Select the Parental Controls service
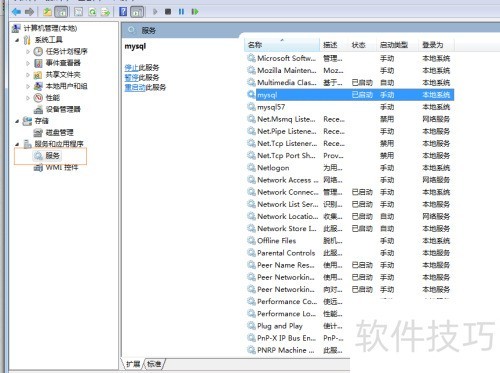This screenshot has height=373, width=500. pyautogui.click(x=350, y=253)
